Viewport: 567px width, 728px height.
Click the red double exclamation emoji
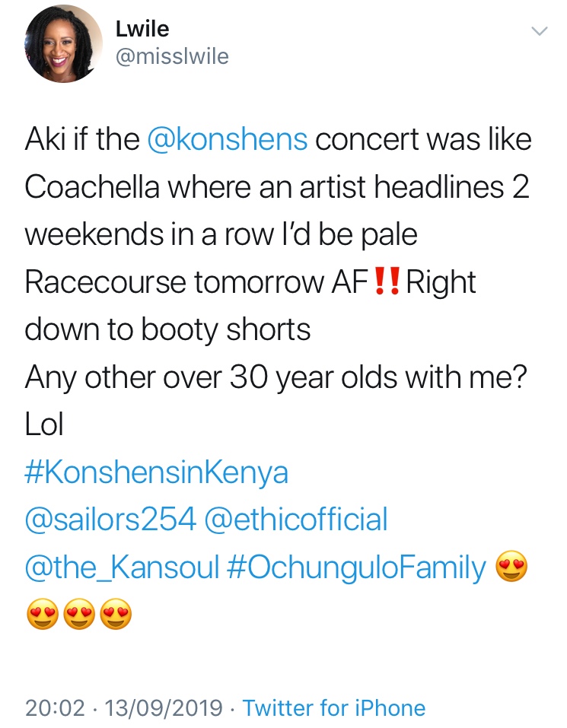[388, 283]
